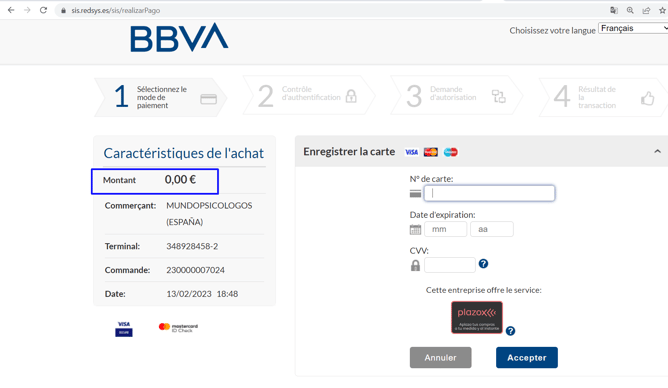The image size is (668, 388).
Task: Open the browser translate icon
Action: pos(614,10)
